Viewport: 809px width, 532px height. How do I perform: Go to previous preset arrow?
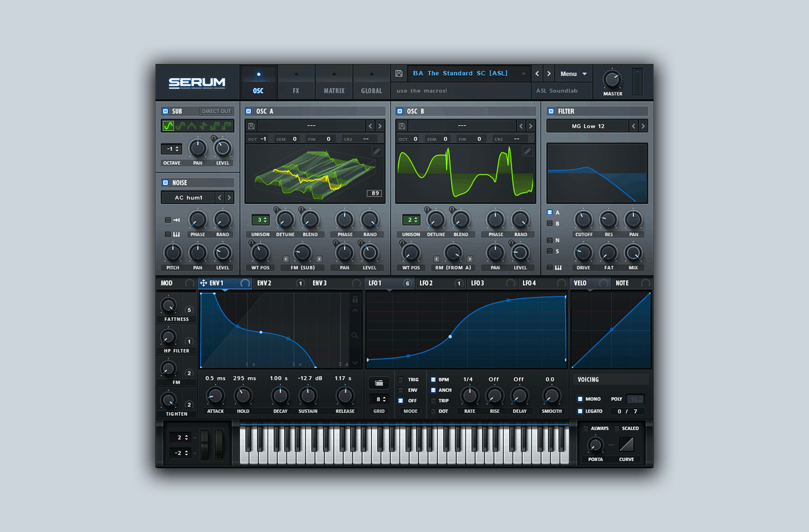pos(537,74)
